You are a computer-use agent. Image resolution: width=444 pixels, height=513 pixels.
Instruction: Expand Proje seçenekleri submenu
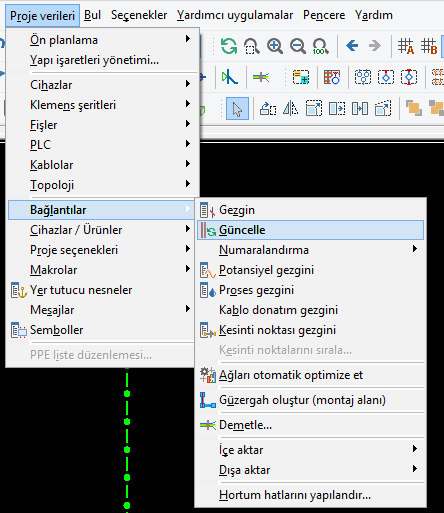tap(101, 250)
